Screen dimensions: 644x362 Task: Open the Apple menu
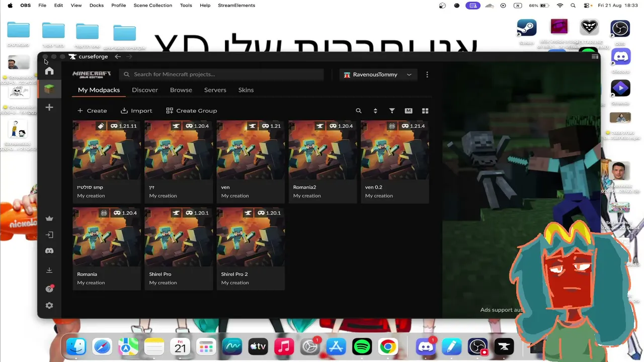click(x=10, y=6)
